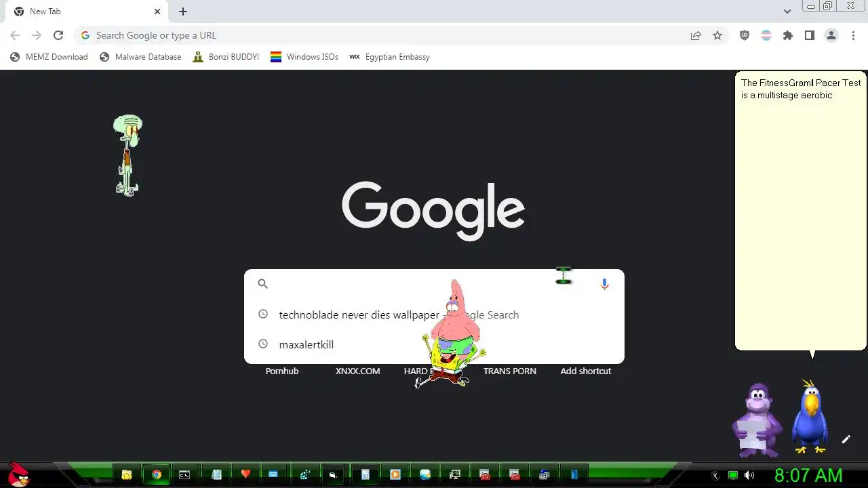Open the volume speaker tray icon
The image size is (868, 488).
click(749, 476)
